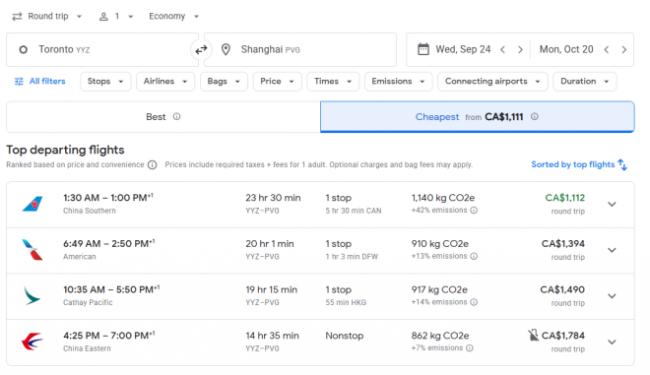Open the Economy class dropdown
Screen dimensions: 650x375
click(174, 16)
